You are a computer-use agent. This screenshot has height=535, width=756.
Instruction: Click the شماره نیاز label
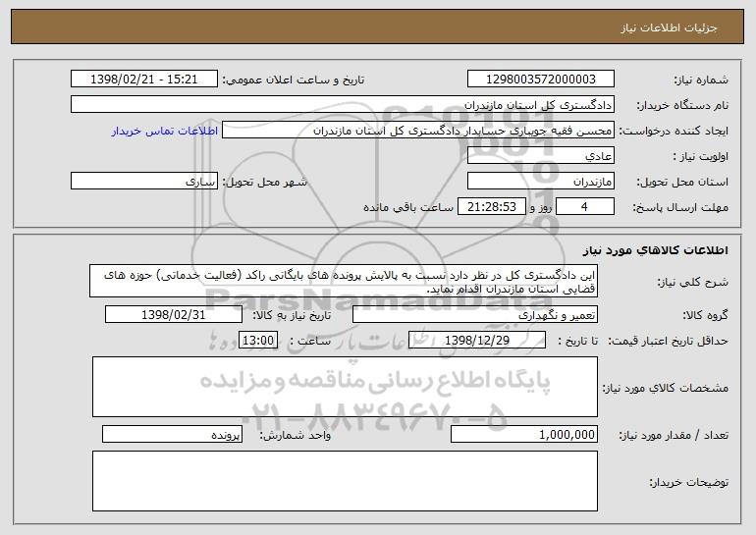[x=701, y=80]
